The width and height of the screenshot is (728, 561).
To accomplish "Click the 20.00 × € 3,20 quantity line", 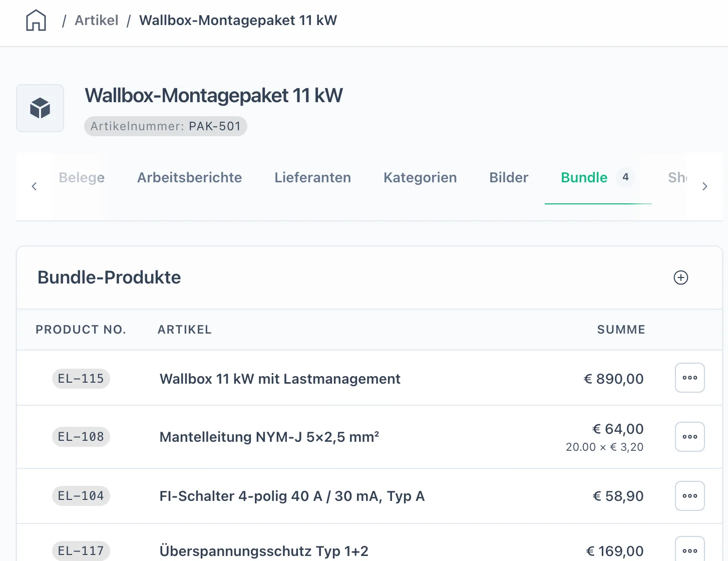I will 605,447.
